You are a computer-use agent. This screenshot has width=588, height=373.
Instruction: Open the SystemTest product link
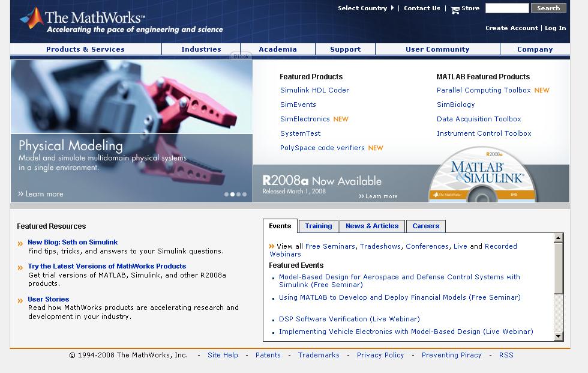tap(301, 133)
